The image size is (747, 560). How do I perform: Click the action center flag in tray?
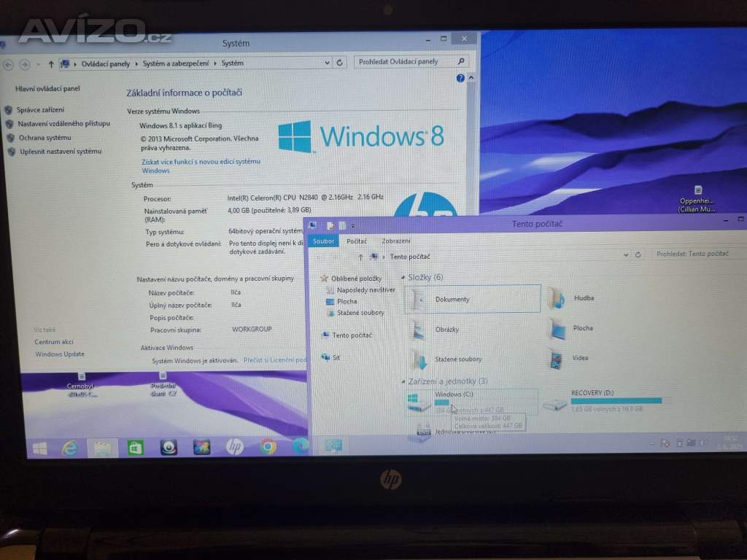pos(665,443)
